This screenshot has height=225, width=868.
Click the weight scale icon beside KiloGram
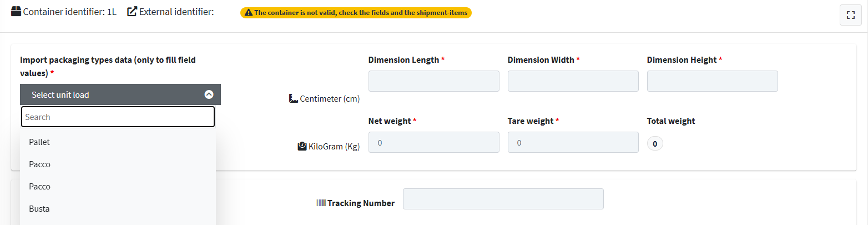coord(302,146)
